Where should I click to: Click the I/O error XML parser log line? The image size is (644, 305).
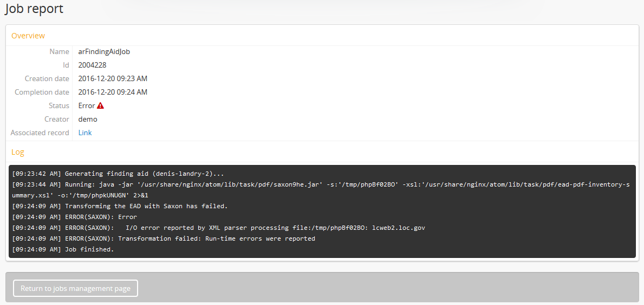pyautogui.click(x=218, y=228)
